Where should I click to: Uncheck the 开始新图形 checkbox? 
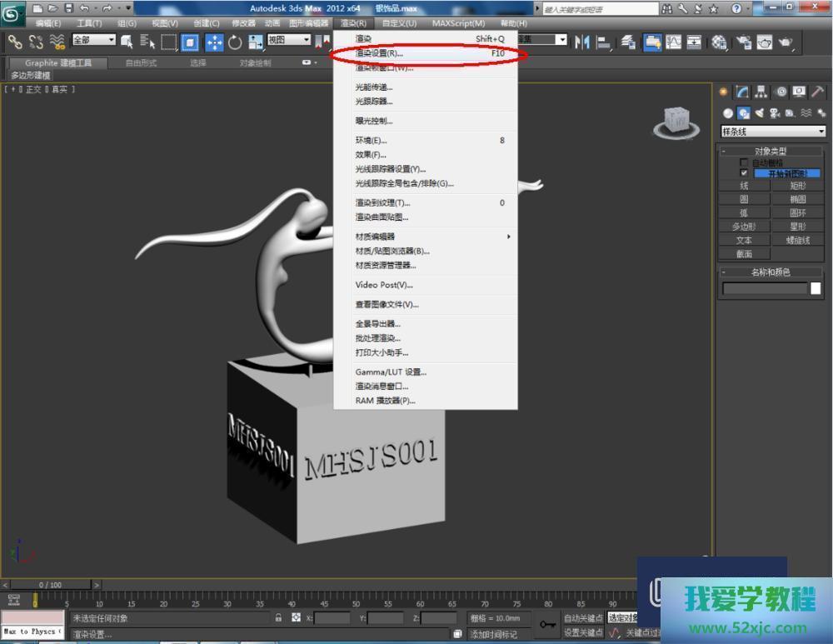(744, 173)
